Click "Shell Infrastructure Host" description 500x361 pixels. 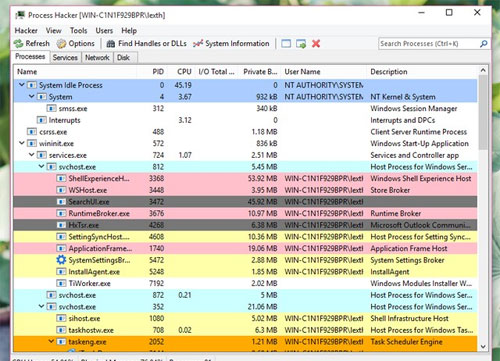click(409, 318)
